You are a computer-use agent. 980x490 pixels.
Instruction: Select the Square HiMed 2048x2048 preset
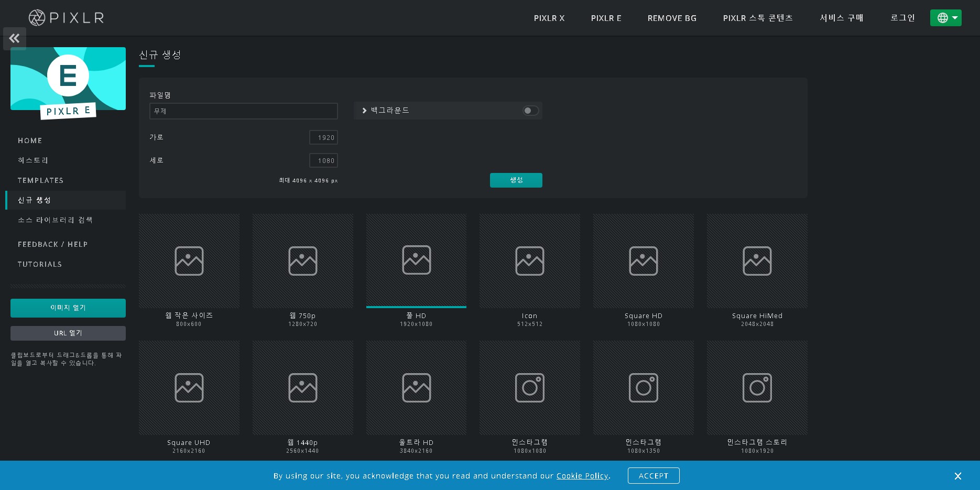coord(757,270)
